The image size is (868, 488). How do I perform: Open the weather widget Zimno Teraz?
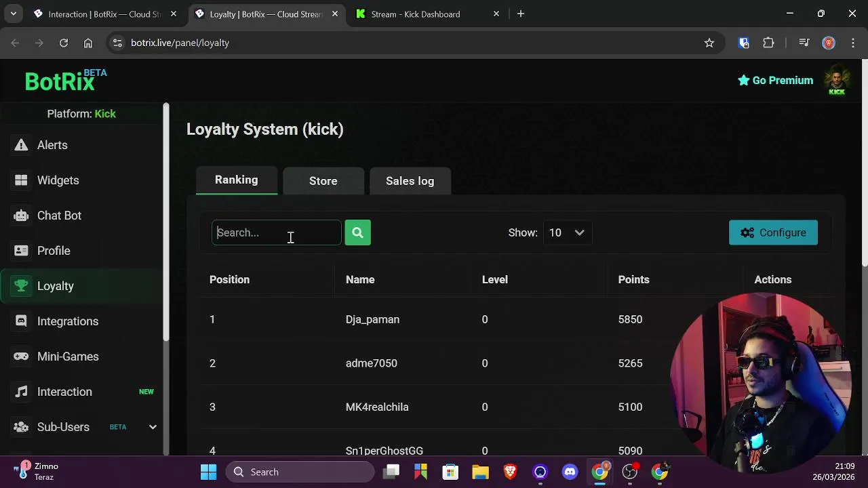[x=37, y=472]
